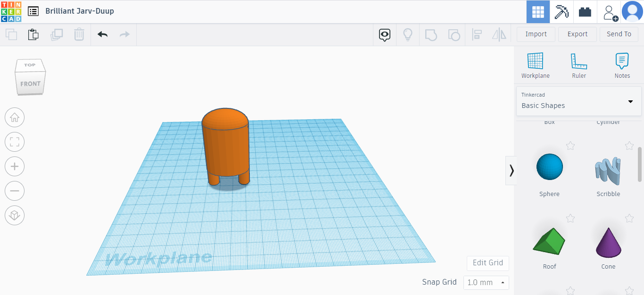Select the Notes tool
644x295 pixels.
(622, 65)
